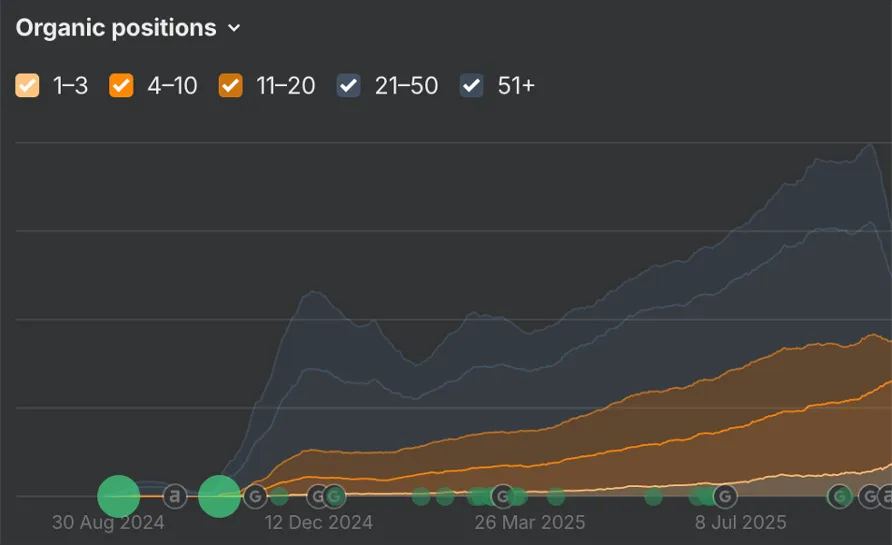
Task: Open G marker above 26 Mar 2025
Action: point(503,496)
